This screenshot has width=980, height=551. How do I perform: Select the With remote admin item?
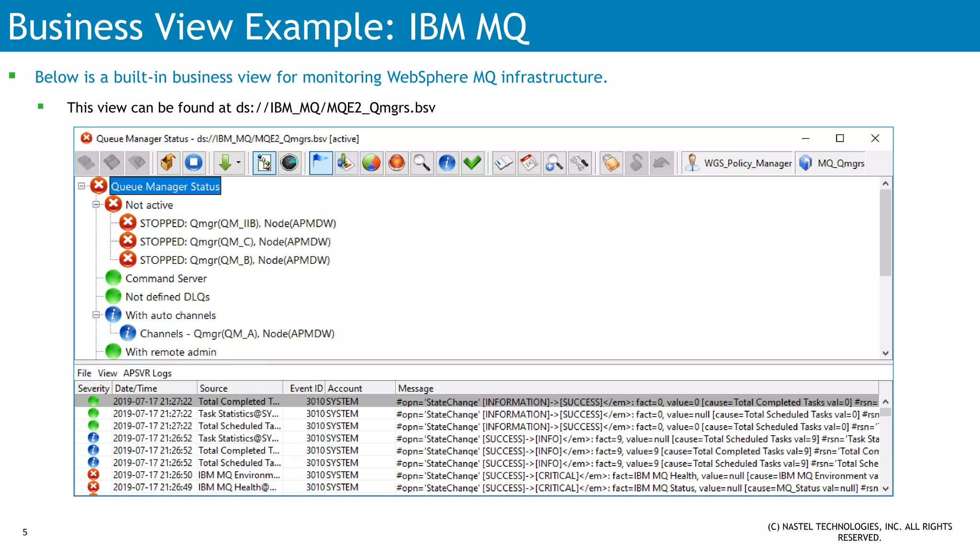171,352
